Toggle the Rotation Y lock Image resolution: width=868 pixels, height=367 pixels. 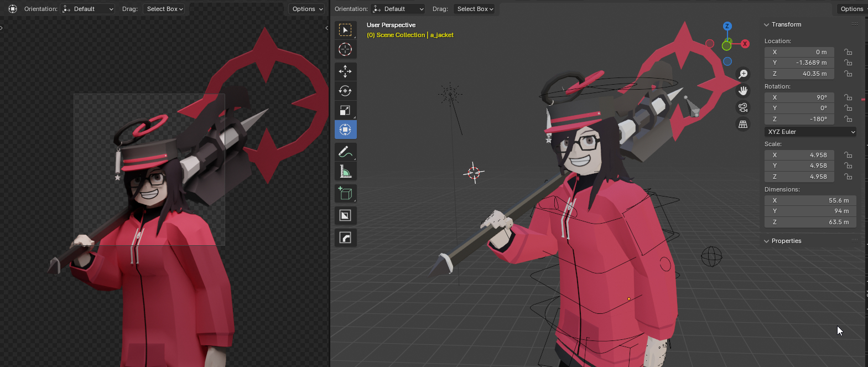pyautogui.click(x=848, y=108)
